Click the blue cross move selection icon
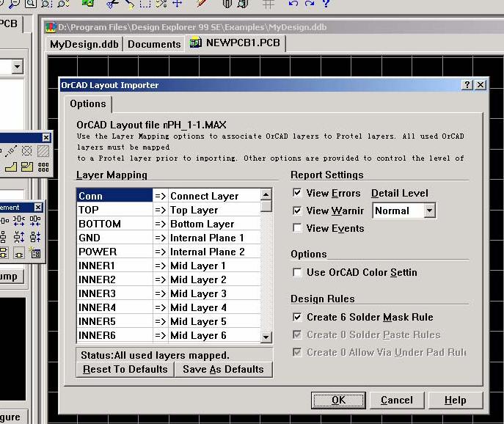 178,3
